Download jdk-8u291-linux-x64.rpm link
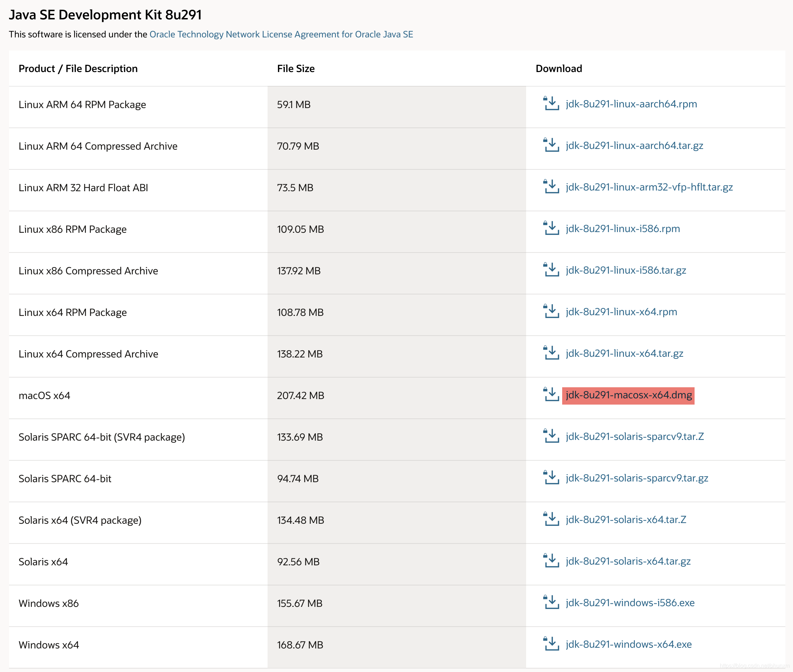The image size is (793, 672). (x=621, y=312)
